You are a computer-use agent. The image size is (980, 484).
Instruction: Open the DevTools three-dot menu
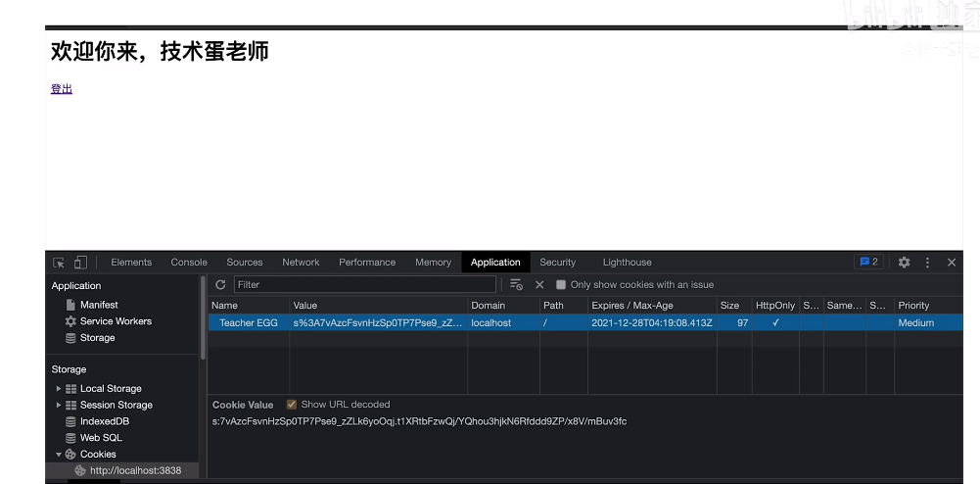pyautogui.click(x=927, y=263)
